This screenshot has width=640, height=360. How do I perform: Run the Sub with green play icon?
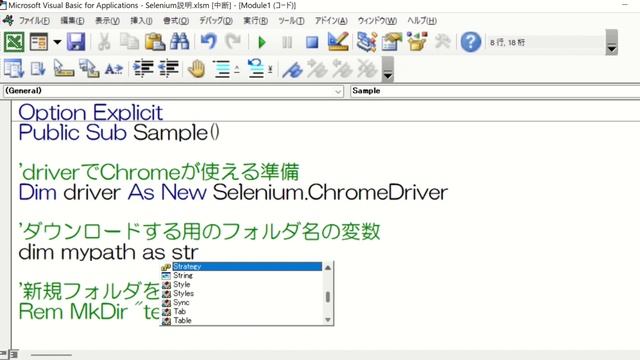[262, 42]
